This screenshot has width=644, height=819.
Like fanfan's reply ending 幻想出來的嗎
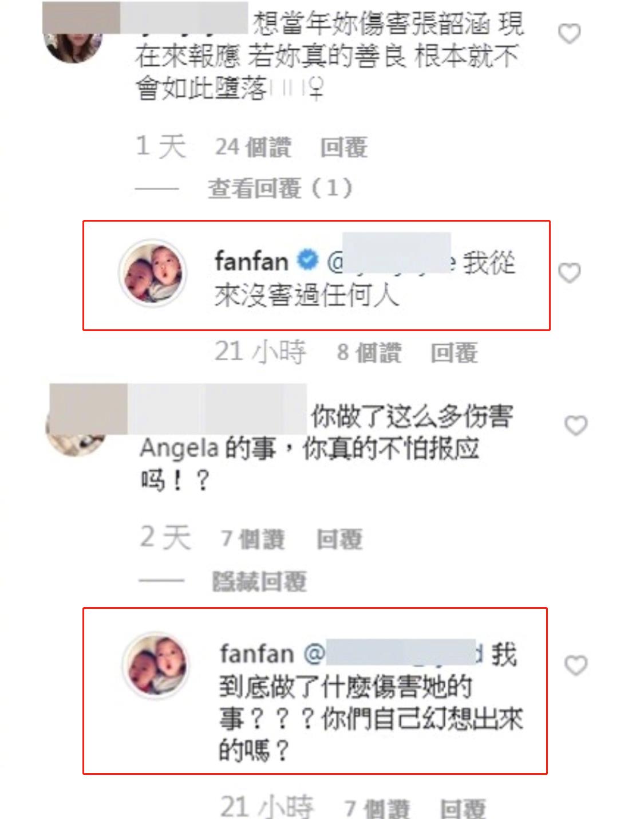(x=576, y=665)
